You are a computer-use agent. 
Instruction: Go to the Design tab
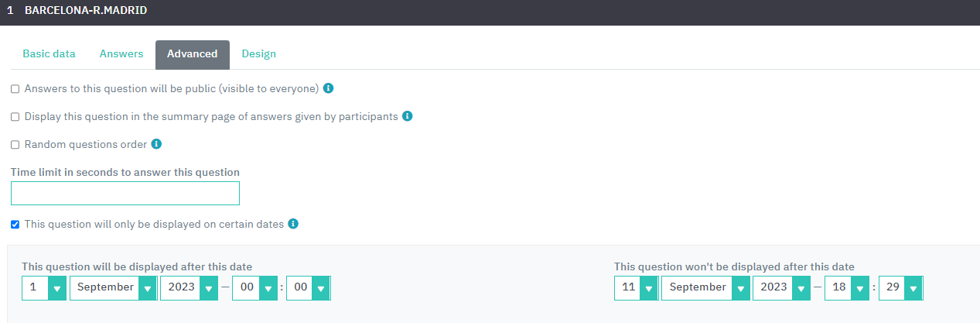tap(259, 54)
